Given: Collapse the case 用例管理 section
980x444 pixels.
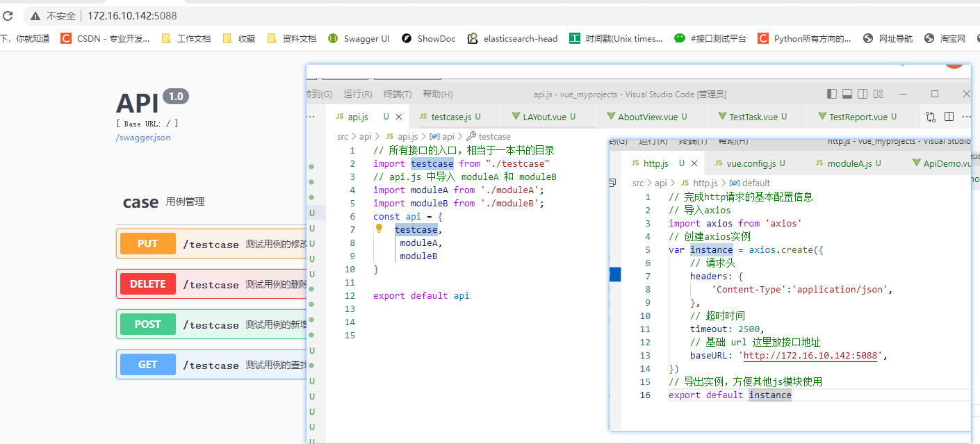Looking at the screenshot, I should click(163, 202).
